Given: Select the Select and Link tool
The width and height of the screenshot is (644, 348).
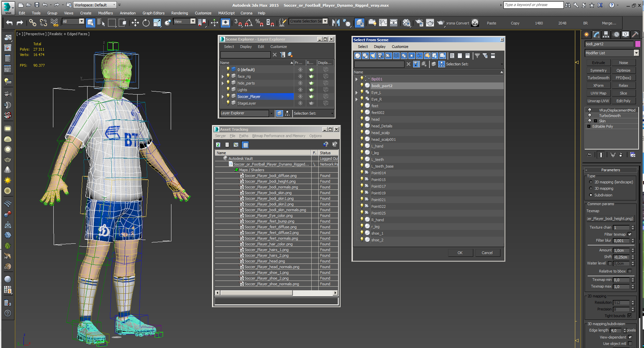Looking at the screenshot, I should [33, 23].
